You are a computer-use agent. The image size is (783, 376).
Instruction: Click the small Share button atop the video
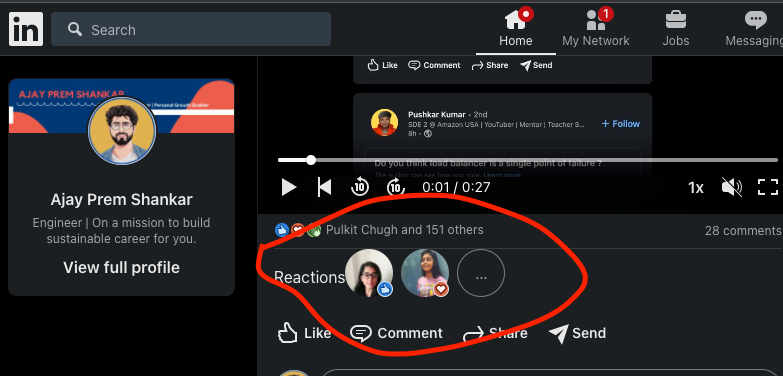[x=490, y=65]
